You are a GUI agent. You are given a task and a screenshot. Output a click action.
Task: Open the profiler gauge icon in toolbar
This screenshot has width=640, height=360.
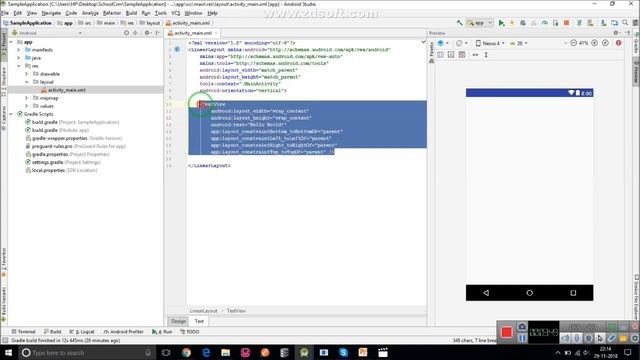click(x=544, y=23)
